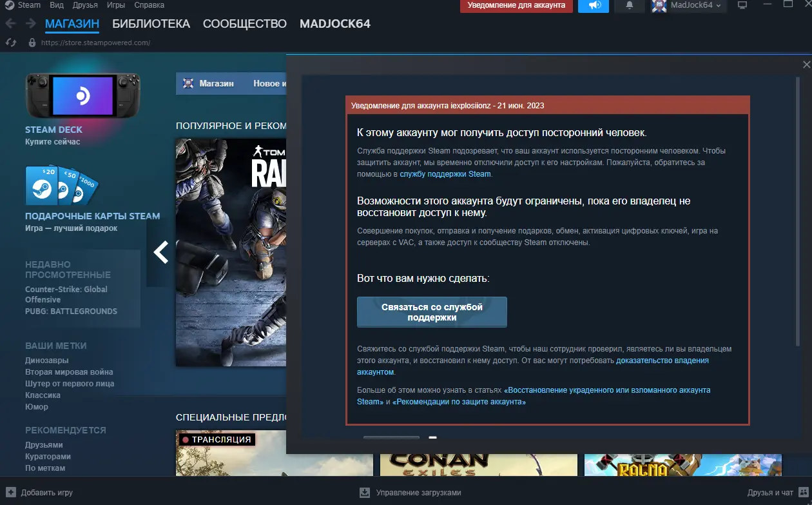The width and height of the screenshot is (812, 505).
Task: Open the Друзья menu
Action: click(x=86, y=5)
